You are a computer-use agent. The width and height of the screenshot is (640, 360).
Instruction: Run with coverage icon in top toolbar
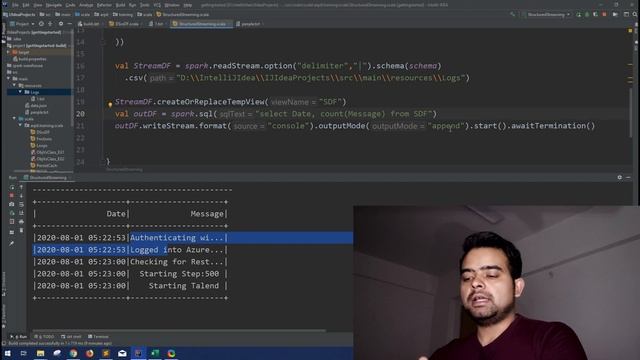coord(596,15)
